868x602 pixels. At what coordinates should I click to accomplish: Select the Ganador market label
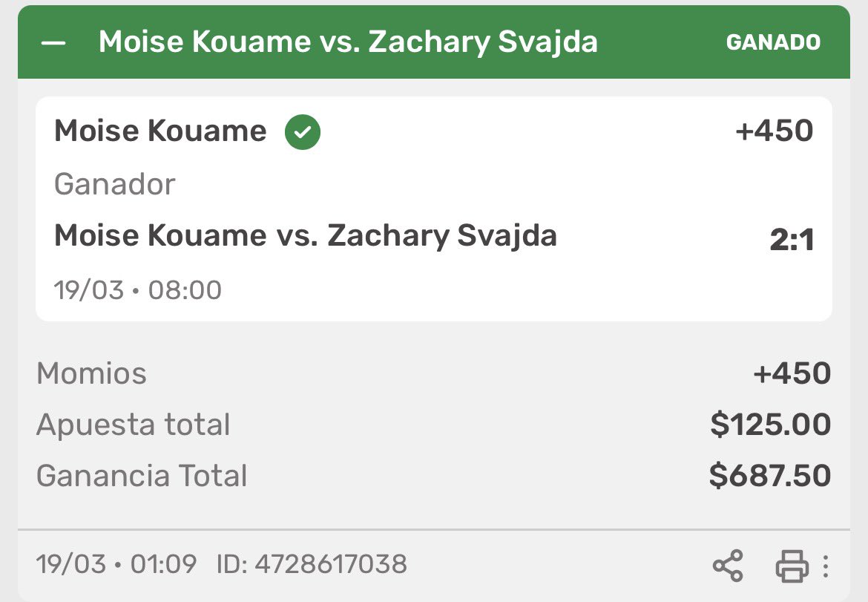115,184
